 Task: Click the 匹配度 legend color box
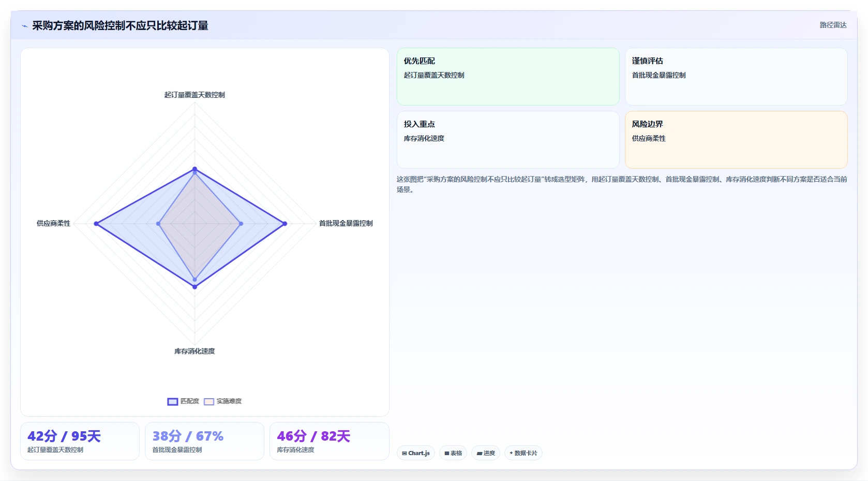click(173, 402)
